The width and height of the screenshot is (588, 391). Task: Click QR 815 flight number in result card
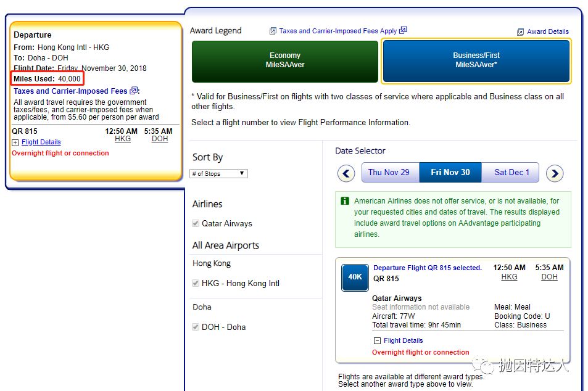click(386, 279)
